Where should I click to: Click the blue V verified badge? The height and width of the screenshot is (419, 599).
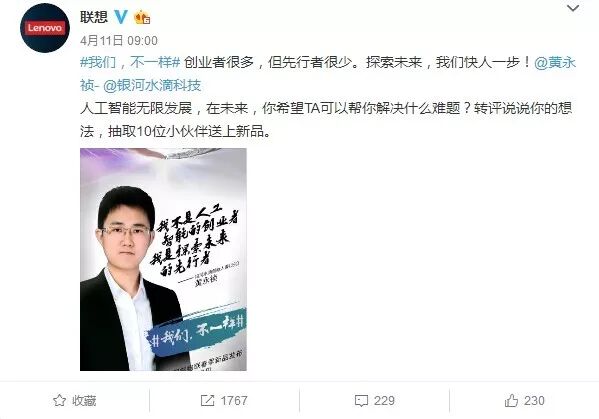121,17
